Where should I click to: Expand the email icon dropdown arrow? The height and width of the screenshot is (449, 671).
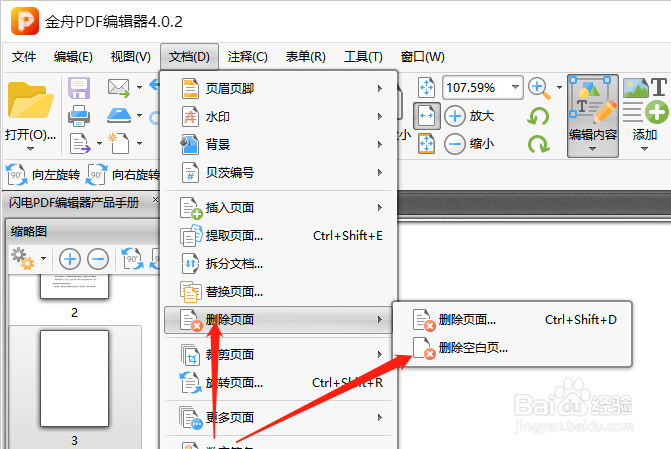pos(140,88)
